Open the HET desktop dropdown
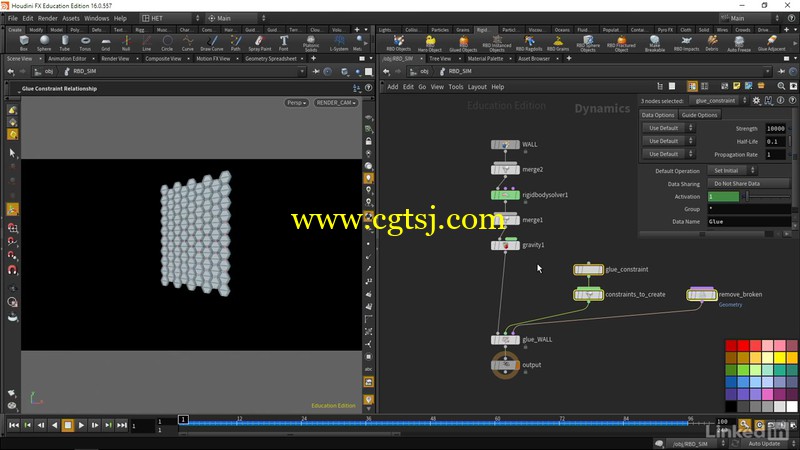The image size is (800, 450). pyautogui.click(x=170, y=18)
